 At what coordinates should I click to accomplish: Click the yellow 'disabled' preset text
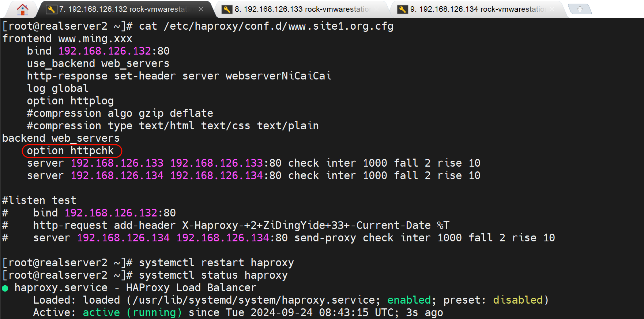tap(517, 300)
